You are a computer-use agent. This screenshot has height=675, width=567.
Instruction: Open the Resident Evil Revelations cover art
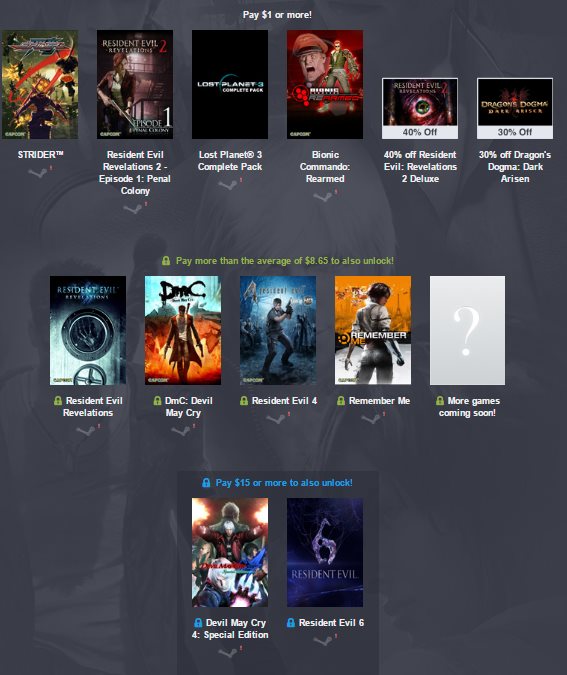pyautogui.click(x=88, y=330)
